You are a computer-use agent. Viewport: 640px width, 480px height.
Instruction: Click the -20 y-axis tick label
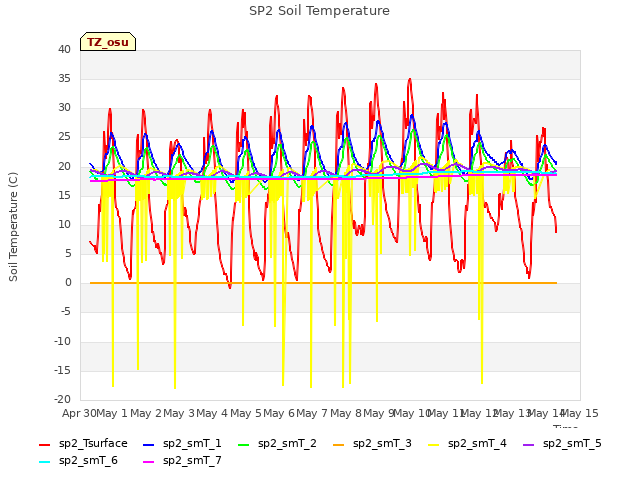(x=62, y=399)
